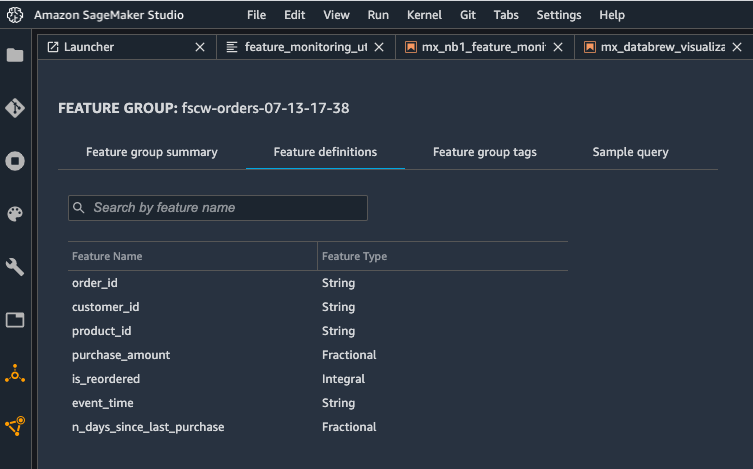Image resolution: width=753 pixels, height=469 pixels.
Task: Open the SageMaker JumpStart icon
Action: 15,373
